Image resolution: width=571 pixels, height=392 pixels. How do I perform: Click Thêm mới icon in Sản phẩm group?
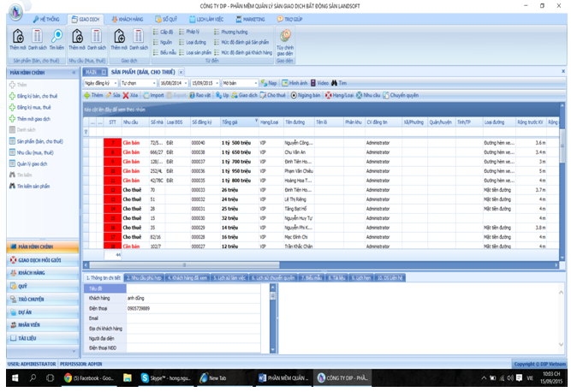[x=18, y=37]
